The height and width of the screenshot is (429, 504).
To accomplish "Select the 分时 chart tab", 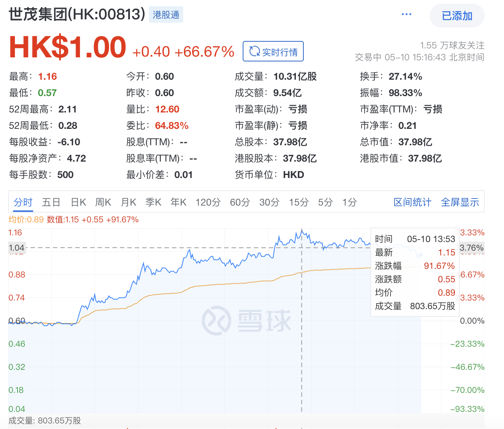I will [x=23, y=202].
